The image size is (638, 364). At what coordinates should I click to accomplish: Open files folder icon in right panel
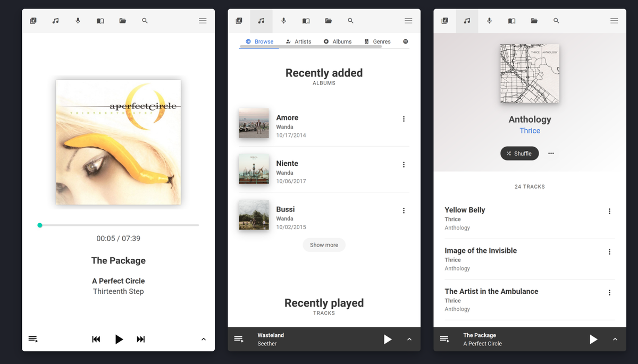(x=534, y=21)
